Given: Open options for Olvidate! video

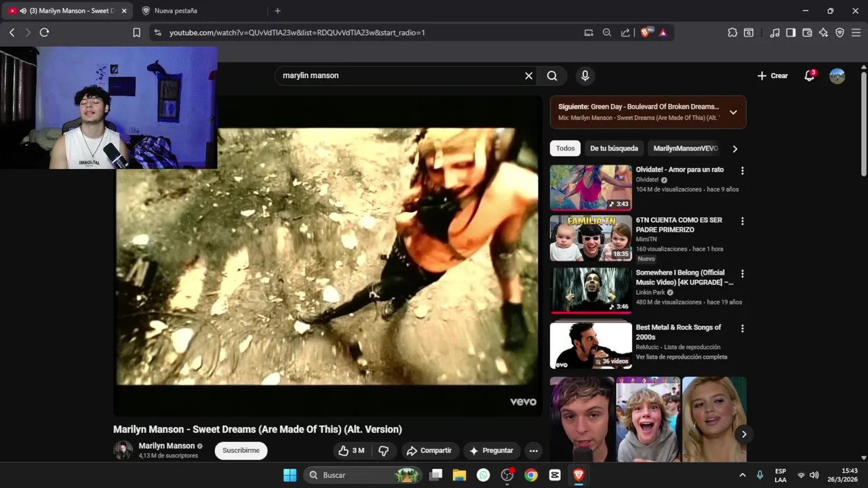Looking at the screenshot, I should (742, 171).
